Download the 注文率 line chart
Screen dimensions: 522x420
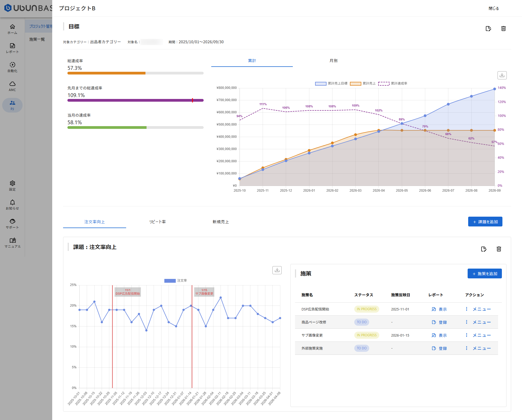(277, 270)
